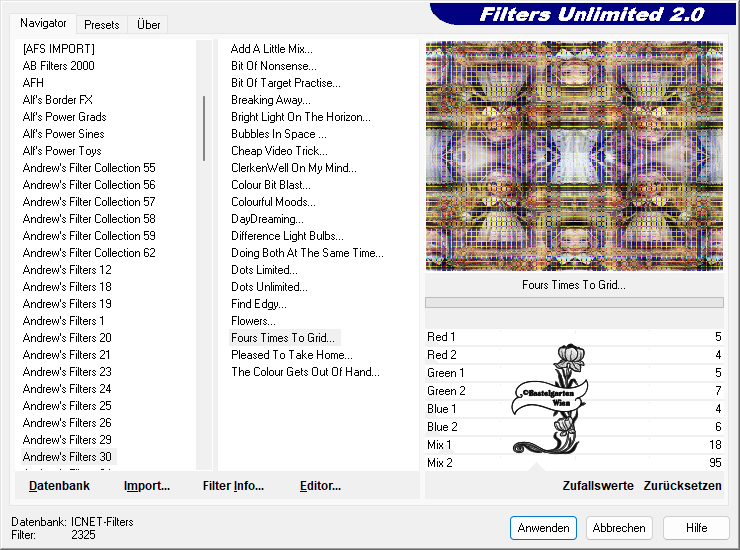Choose ClerkenWell On My Mind...
Viewport: 740px width, 550px height.
(294, 168)
